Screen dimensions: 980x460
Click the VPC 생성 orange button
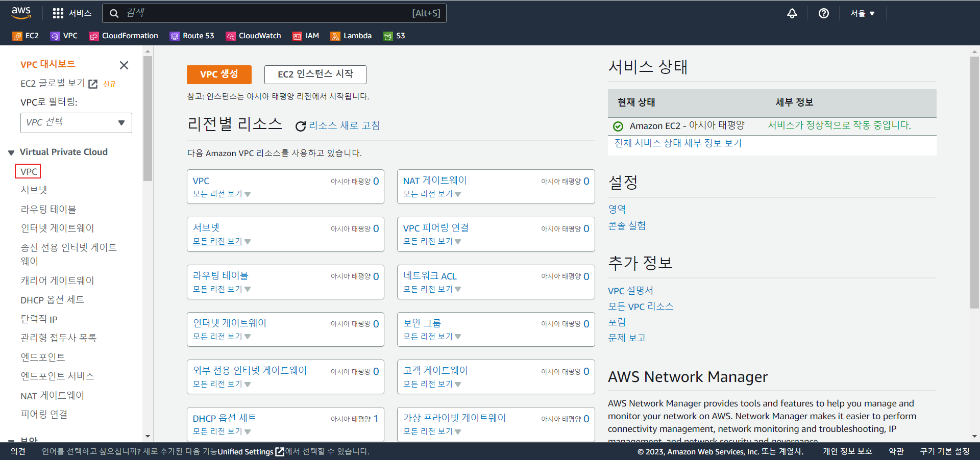click(219, 74)
